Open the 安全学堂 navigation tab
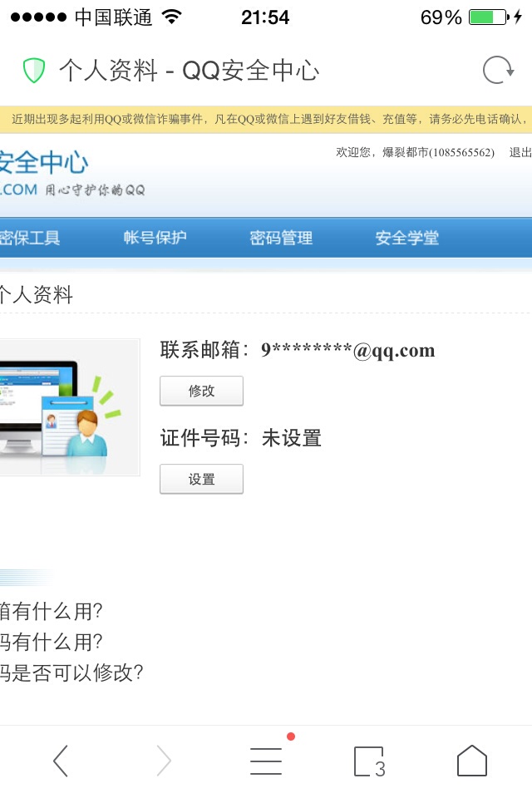Viewport: 532px width, 798px height. coord(406,238)
